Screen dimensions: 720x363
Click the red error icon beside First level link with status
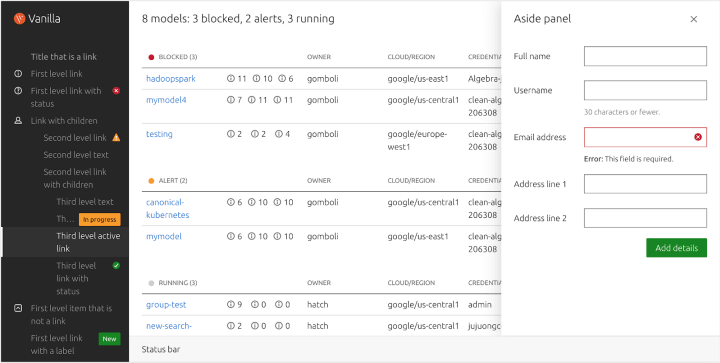[116, 91]
